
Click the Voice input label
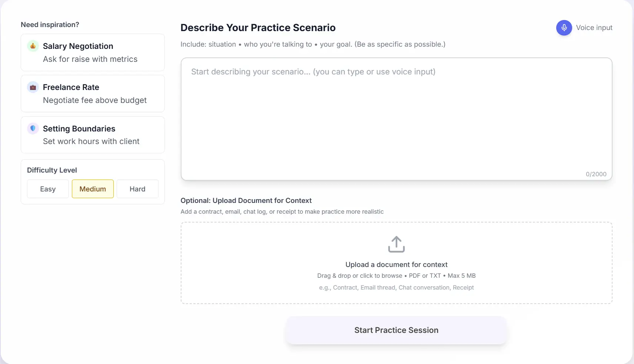(x=594, y=27)
